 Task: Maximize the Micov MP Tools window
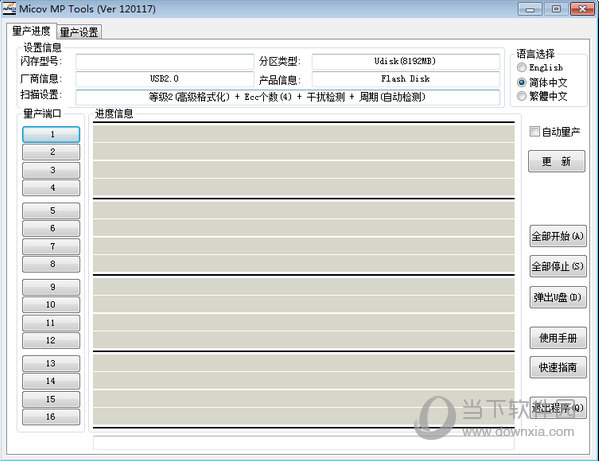click(x=556, y=9)
